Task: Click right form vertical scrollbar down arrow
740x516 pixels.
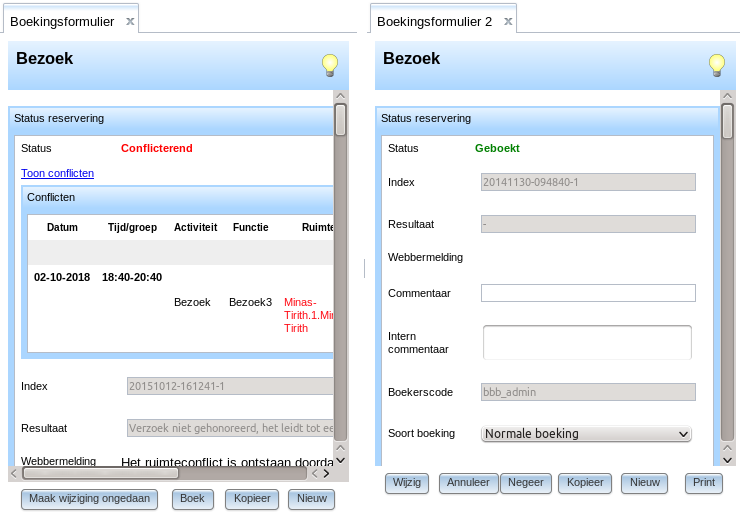Action: [728, 460]
